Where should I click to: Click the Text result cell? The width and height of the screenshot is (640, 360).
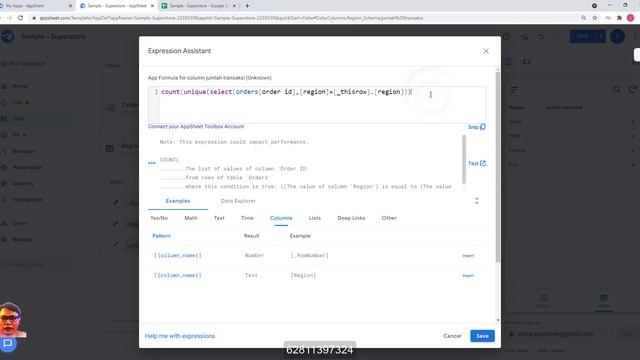(251, 276)
